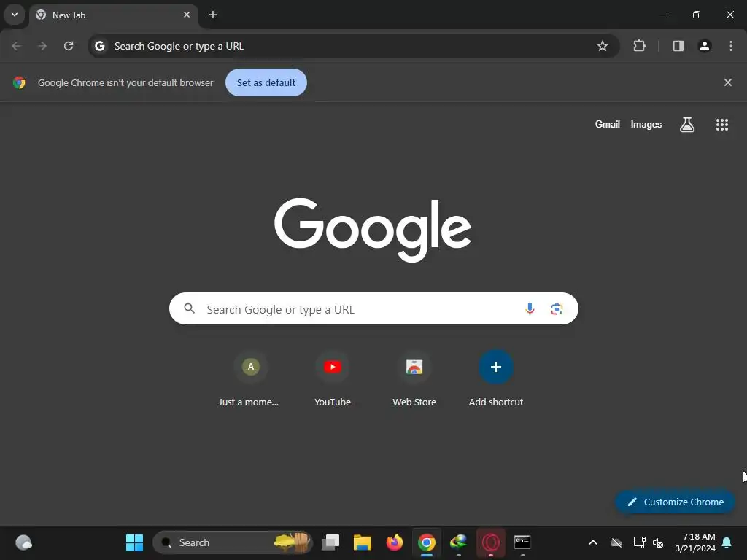Open the command prompt taskbar icon
The height and width of the screenshot is (560, 747).
tap(522, 542)
